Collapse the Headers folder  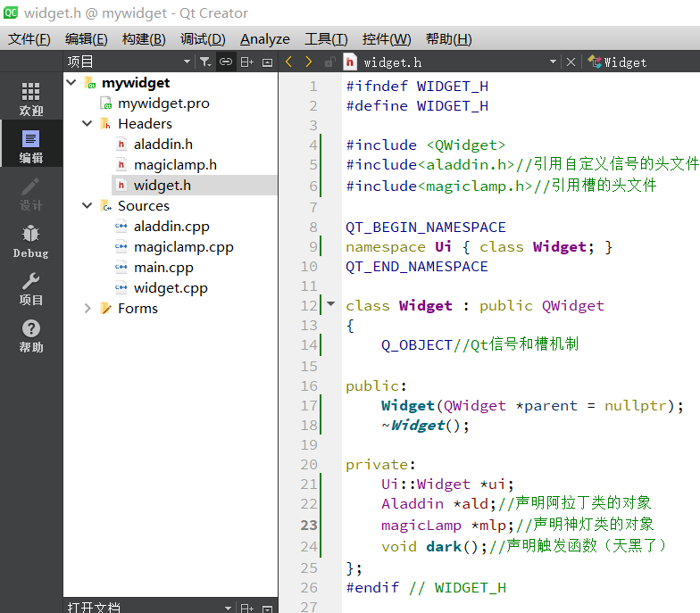tap(87, 123)
